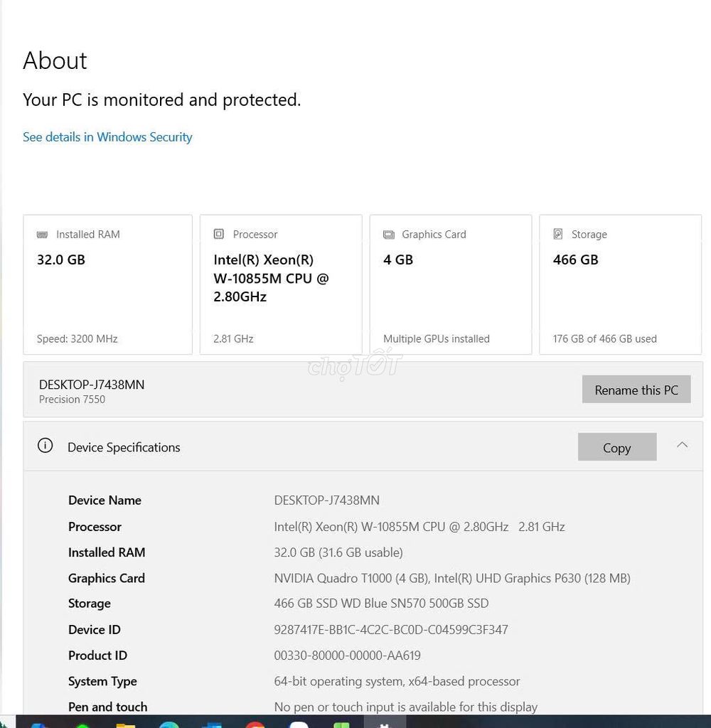Click the Storage card drive icon
Screen dimensions: 711x728
click(558, 234)
